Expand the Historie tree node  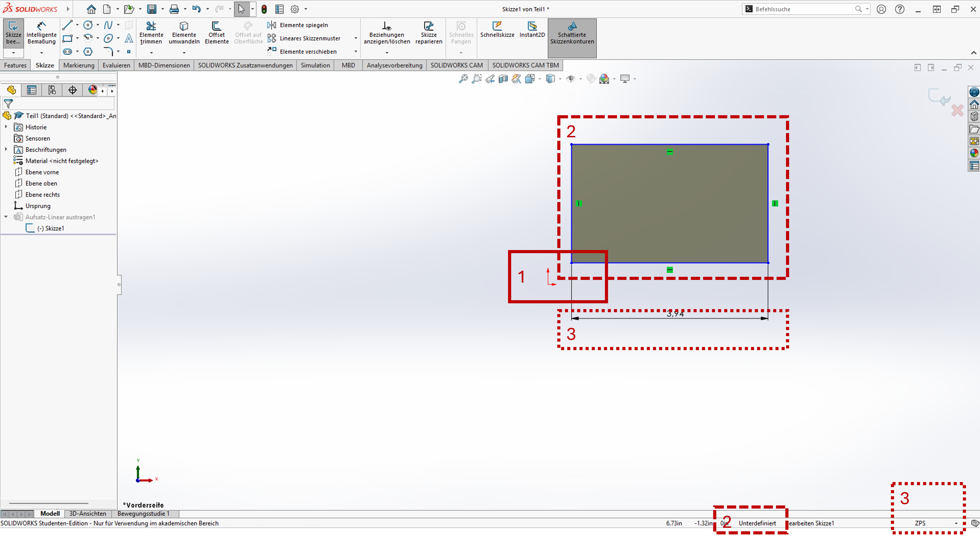(x=6, y=127)
